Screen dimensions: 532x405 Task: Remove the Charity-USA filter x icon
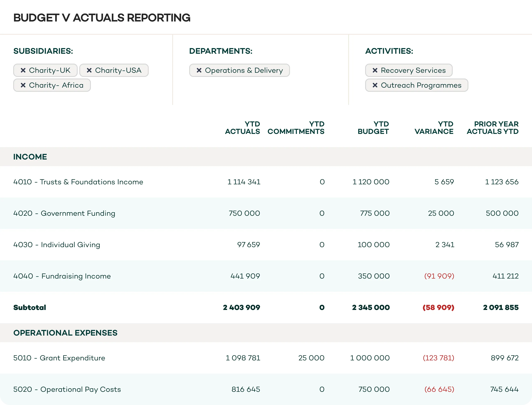[x=89, y=70]
